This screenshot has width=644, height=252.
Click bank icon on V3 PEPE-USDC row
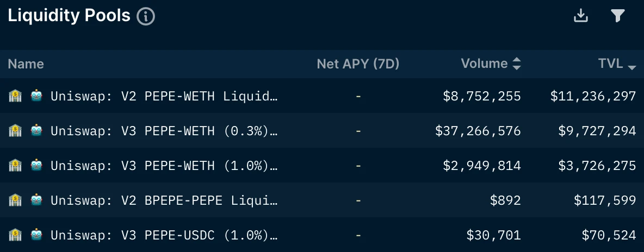(x=15, y=235)
